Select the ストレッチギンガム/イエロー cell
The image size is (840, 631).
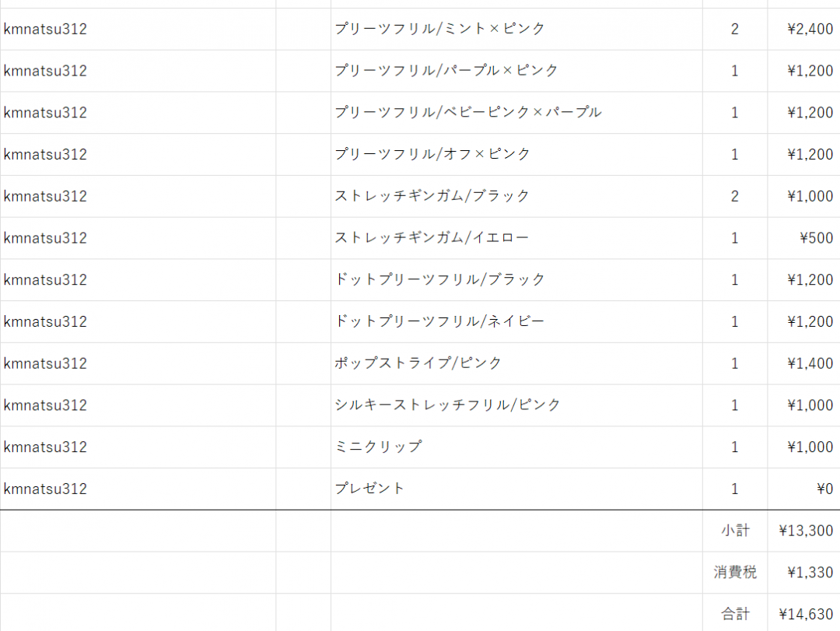(x=432, y=238)
